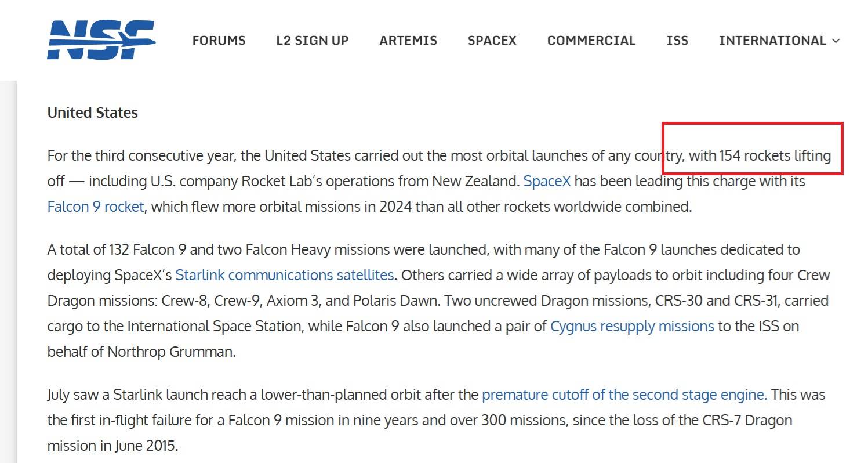Open the ISS navigation item
The width and height of the screenshot is (868, 463).
pyautogui.click(x=677, y=41)
